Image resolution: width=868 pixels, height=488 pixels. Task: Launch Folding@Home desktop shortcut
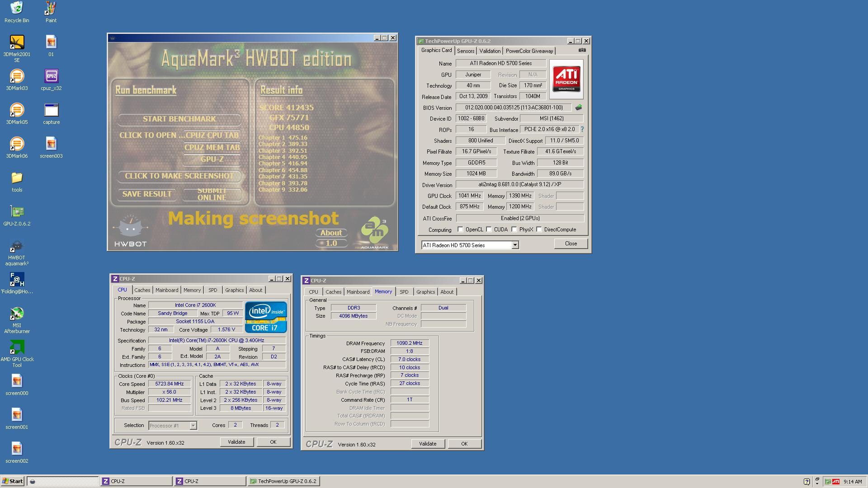click(17, 283)
